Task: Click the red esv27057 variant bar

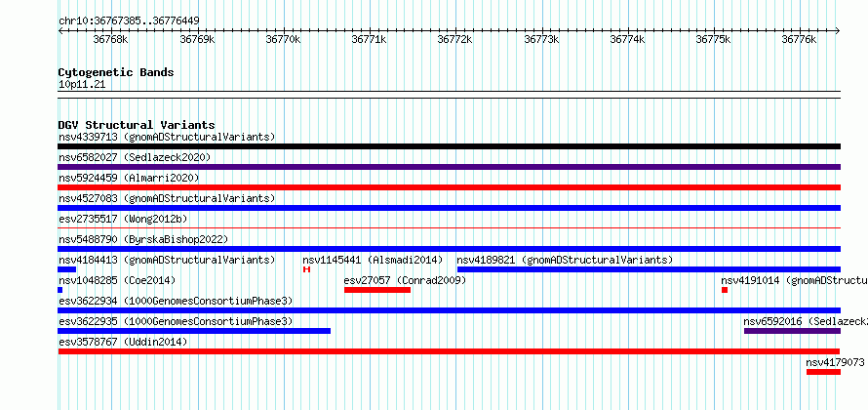Action: pos(377,290)
